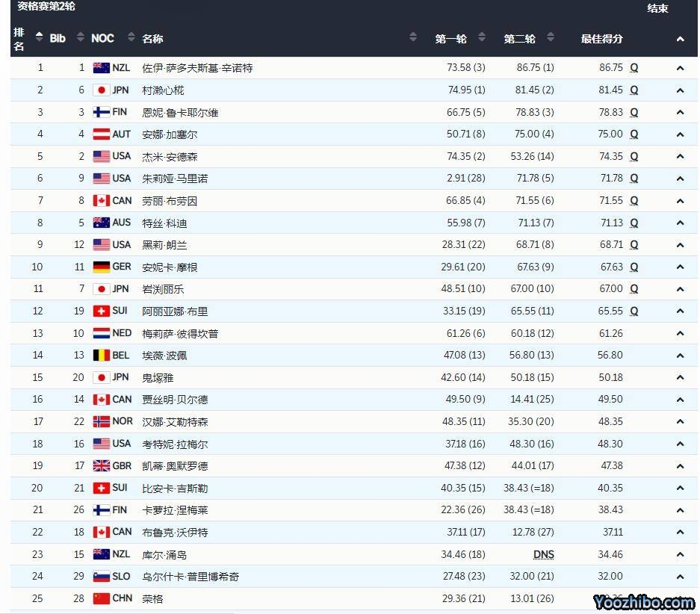Sort by 第一轮 score arrows
Viewport: 700px width, 614px height.
pos(482,37)
